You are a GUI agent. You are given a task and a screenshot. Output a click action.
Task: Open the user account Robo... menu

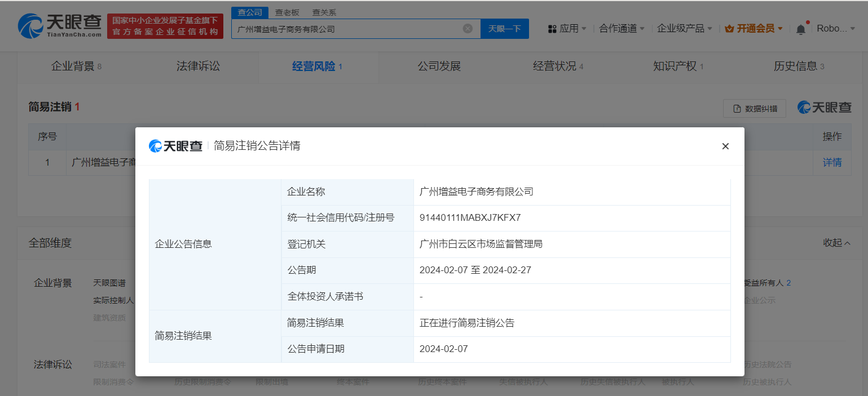pyautogui.click(x=835, y=29)
